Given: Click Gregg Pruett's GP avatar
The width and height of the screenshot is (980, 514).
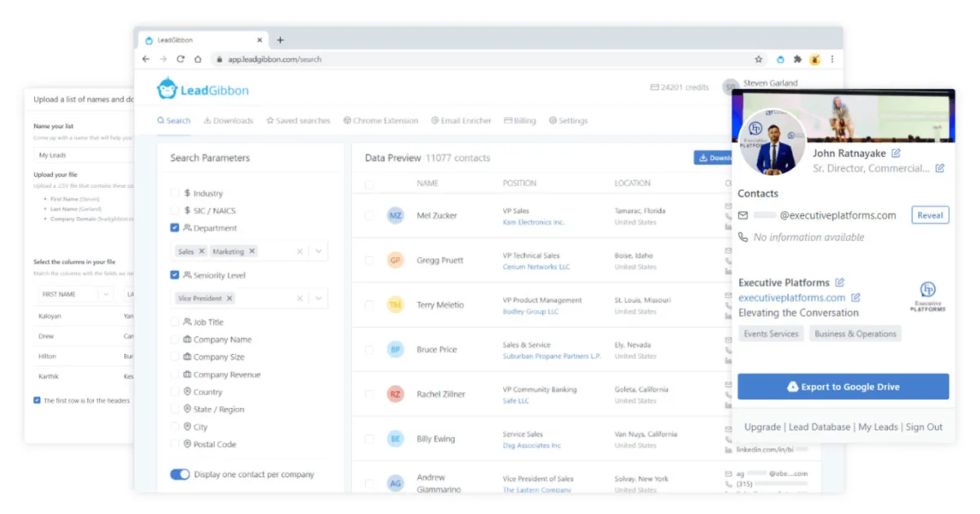Looking at the screenshot, I should pos(395,260).
